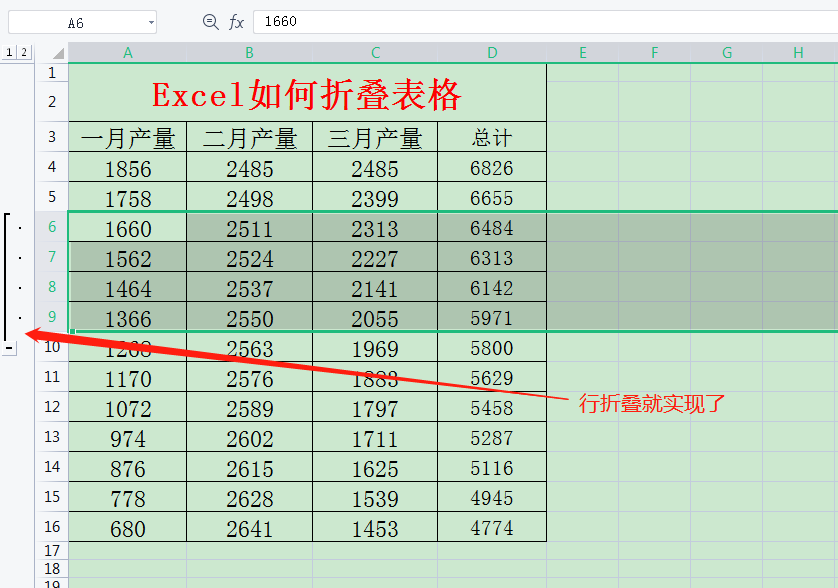
Task: Select row 2 header
Action: (x=52, y=102)
